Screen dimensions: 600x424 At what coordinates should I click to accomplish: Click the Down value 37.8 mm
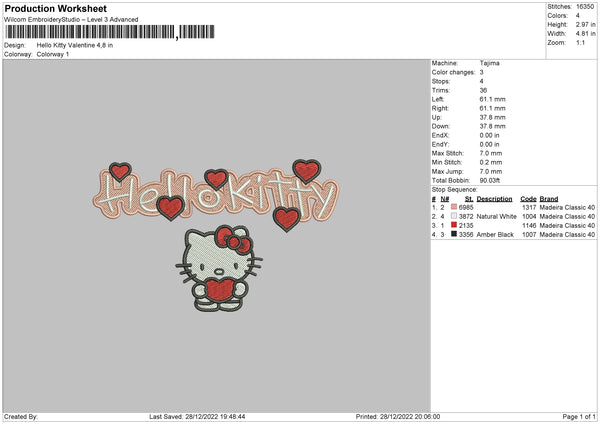[492, 126]
